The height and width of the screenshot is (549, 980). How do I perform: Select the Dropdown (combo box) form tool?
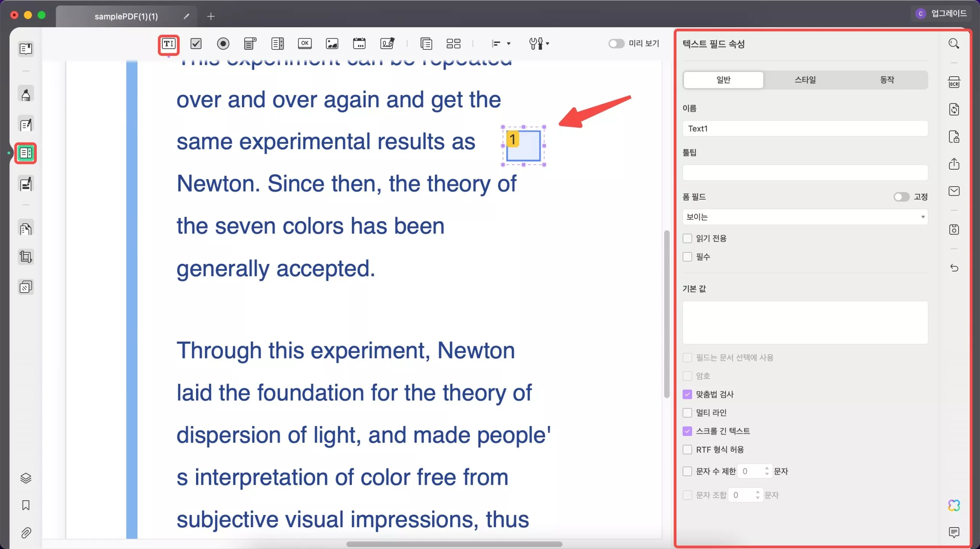coord(250,44)
